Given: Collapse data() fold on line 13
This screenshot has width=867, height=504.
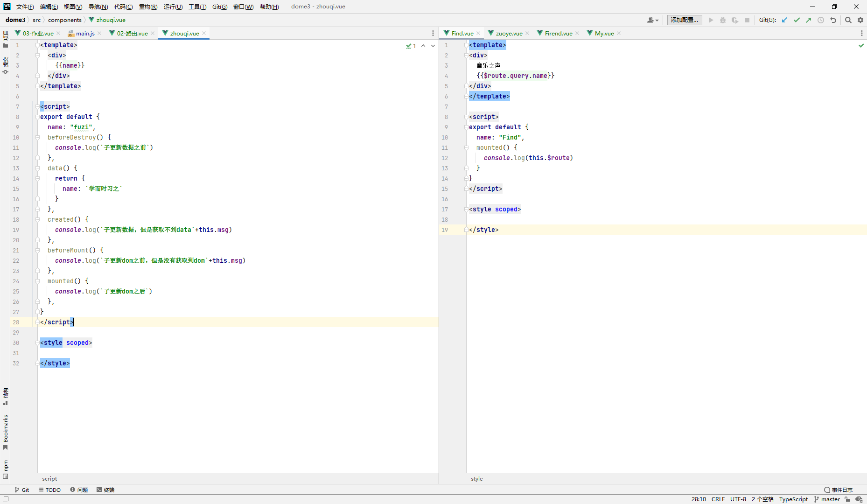Looking at the screenshot, I should (37, 168).
